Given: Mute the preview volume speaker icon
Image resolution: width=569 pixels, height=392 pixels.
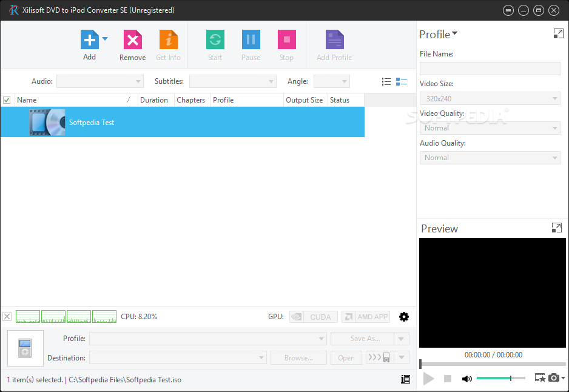Looking at the screenshot, I should pyautogui.click(x=466, y=379).
